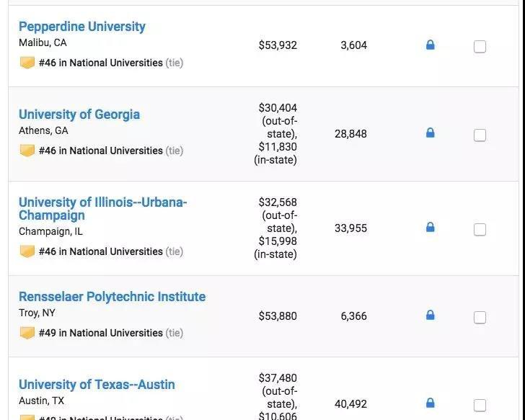This screenshot has width=525, height=420.
Task: Click University of Georgia's yellow ranking badge
Action: (27, 151)
